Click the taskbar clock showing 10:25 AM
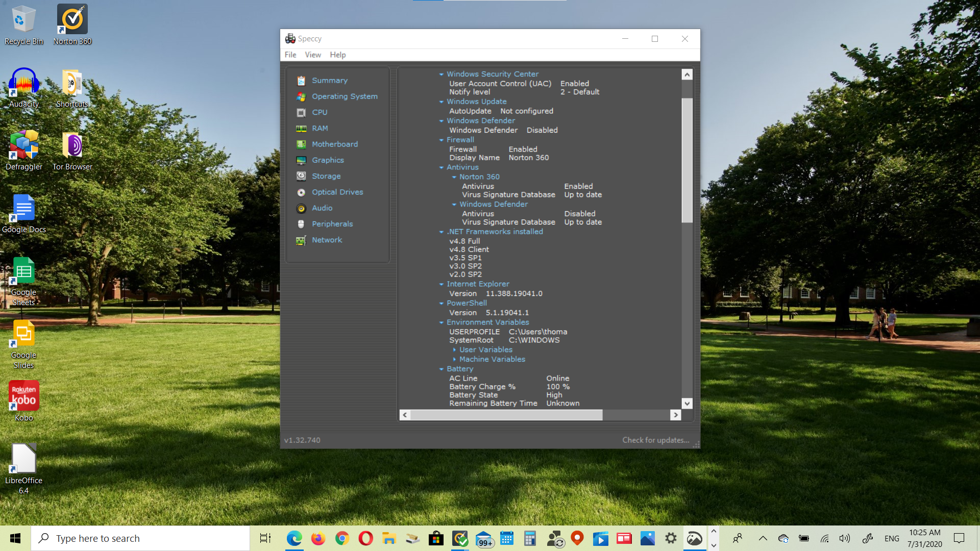980x551 pixels. coord(924,538)
